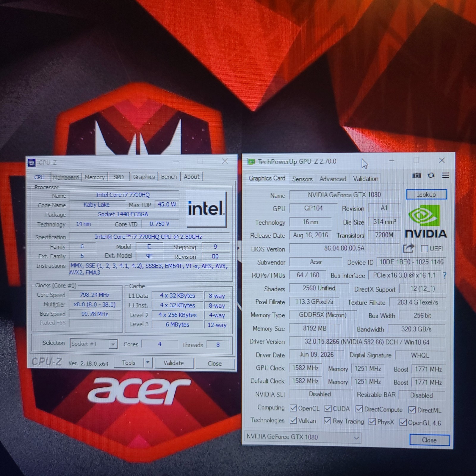Switch to the Validation tab in GPU-Z
The height and width of the screenshot is (476, 476).
[x=366, y=179]
